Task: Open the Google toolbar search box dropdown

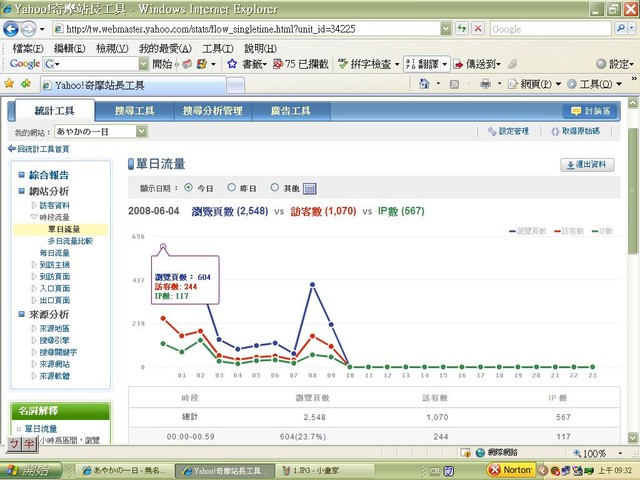Action: [x=143, y=64]
